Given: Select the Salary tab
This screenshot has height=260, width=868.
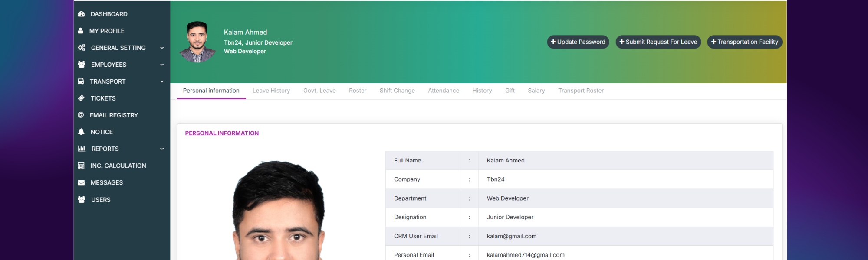Looking at the screenshot, I should pyautogui.click(x=536, y=91).
